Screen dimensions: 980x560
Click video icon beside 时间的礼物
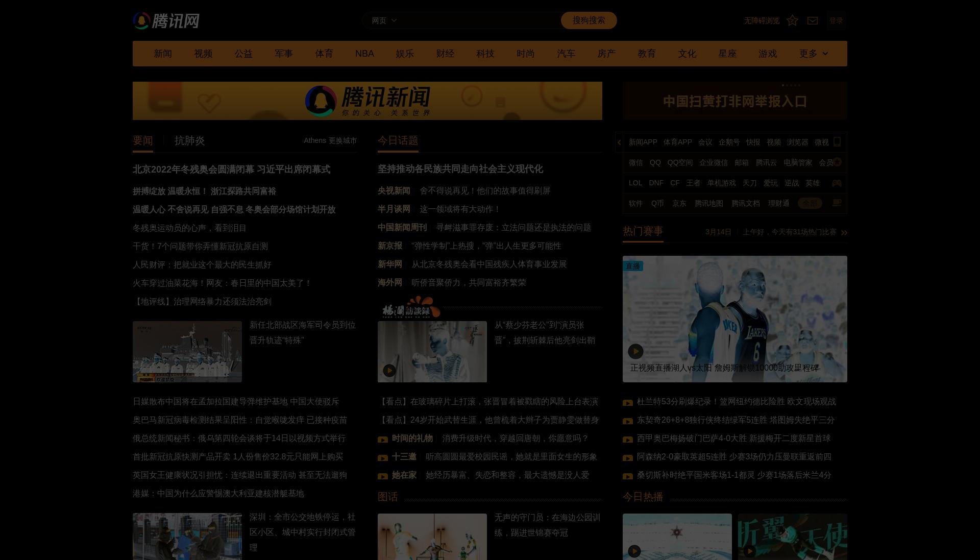[383, 439]
